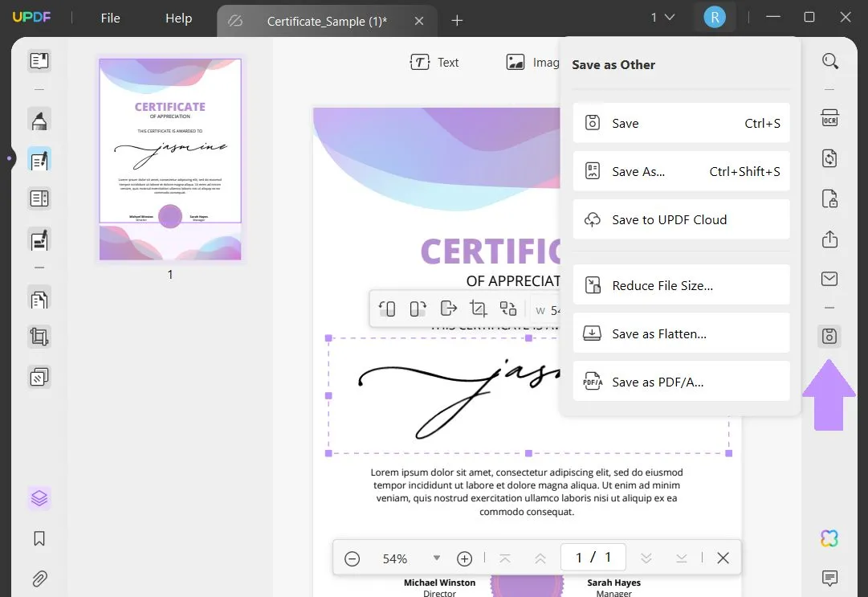This screenshot has width=868, height=597.
Task: Add a new tab with plus button
Action: click(x=457, y=21)
